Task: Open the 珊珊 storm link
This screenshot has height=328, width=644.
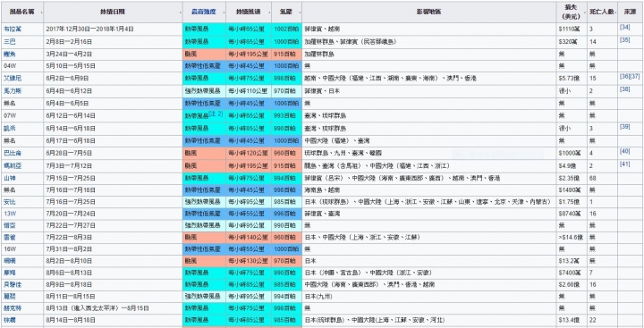Action: tap(10, 261)
